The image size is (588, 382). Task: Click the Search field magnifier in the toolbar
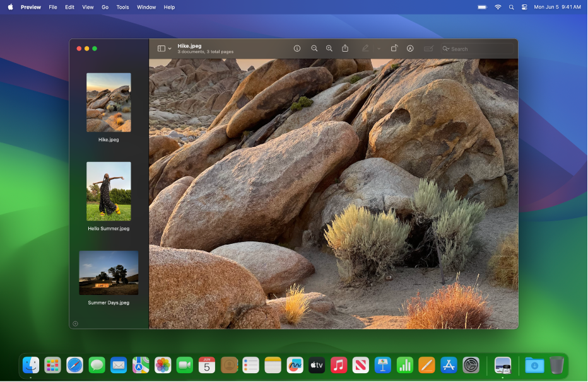coord(444,48)
